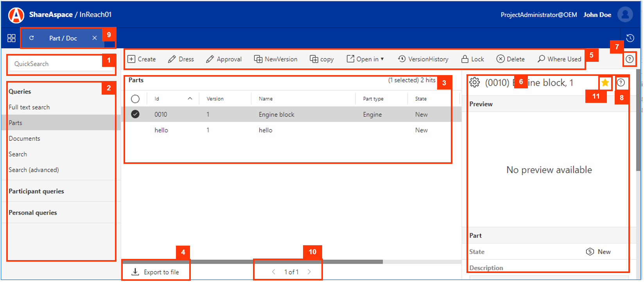Click the Part type column header

(x=373, y=99)
